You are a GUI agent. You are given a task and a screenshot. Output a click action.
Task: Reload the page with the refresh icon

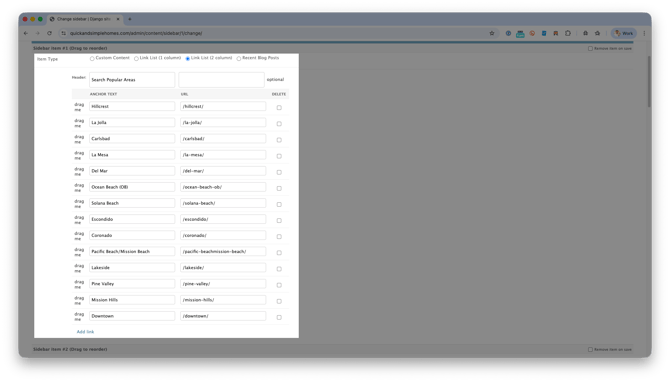tap(50, 33)
